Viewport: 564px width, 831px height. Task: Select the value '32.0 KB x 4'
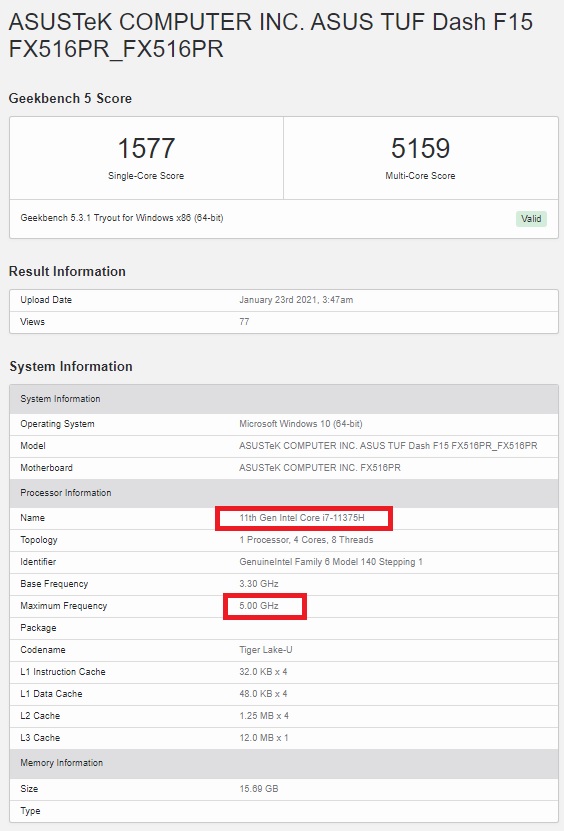(263, 672)
